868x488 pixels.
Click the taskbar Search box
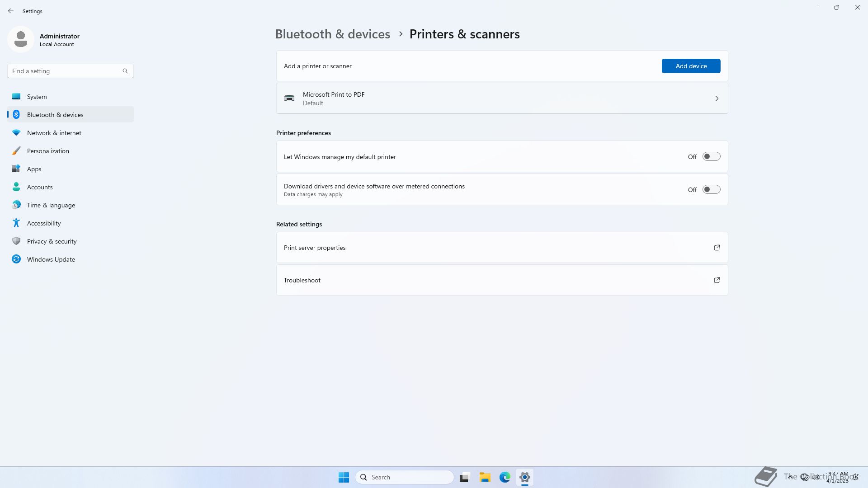405,477
